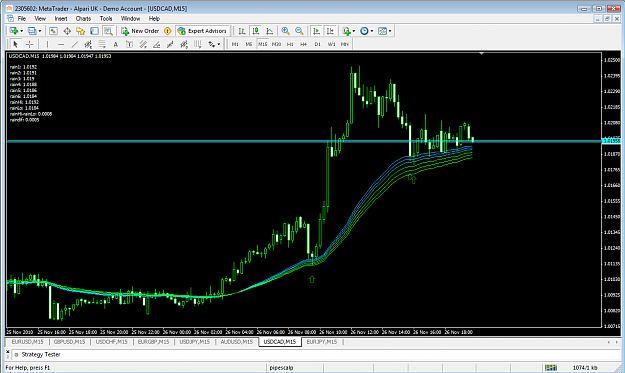Open the Charts menu
The width and height of the screenshot is (625, 373).
[x=83, y=18]
